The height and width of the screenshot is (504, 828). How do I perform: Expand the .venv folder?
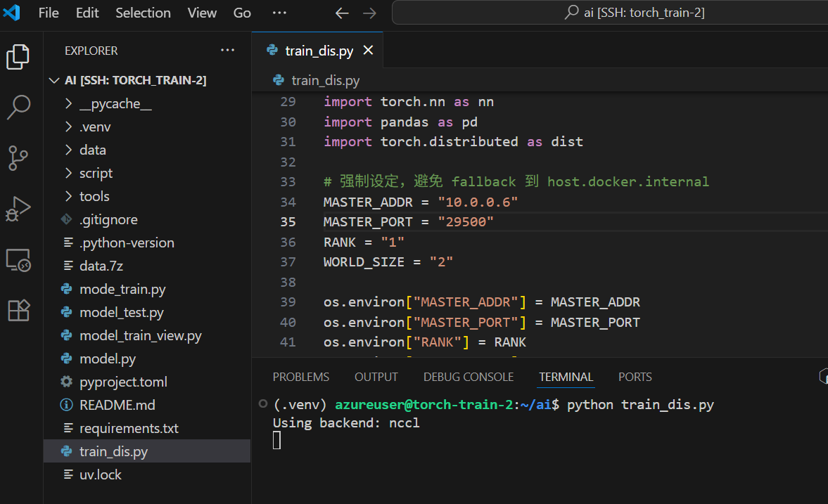tap(94, 127)
